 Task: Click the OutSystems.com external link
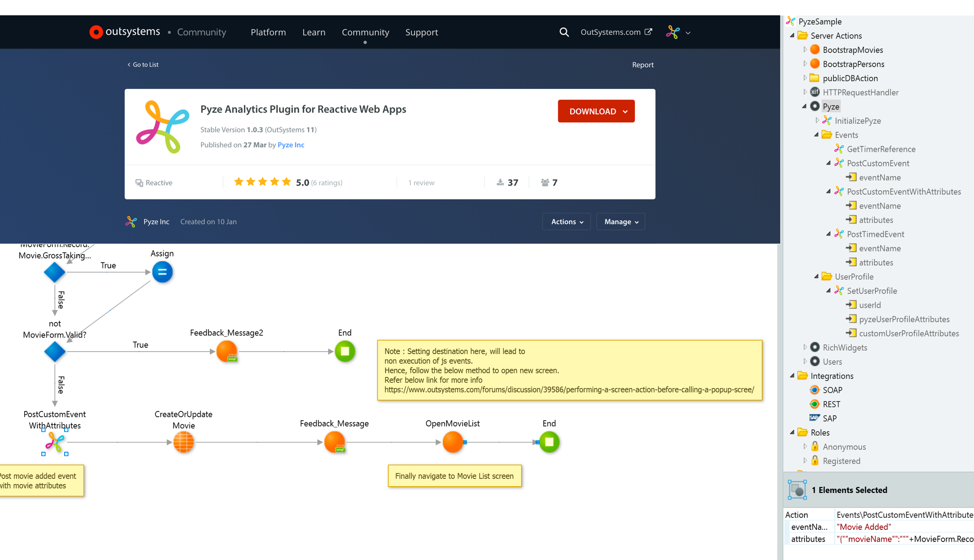pos(616,32)
